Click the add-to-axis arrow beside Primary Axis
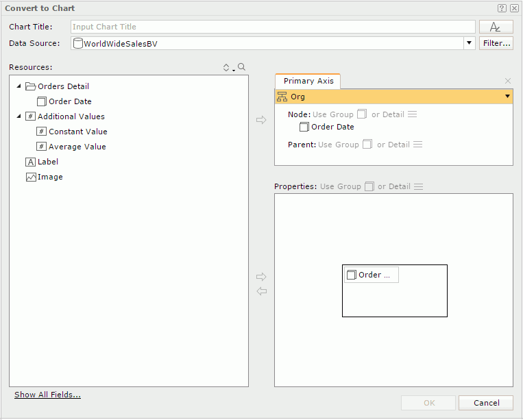Image resolution: width=523 pixels, height=420 pixels. [x=260, y=120]
